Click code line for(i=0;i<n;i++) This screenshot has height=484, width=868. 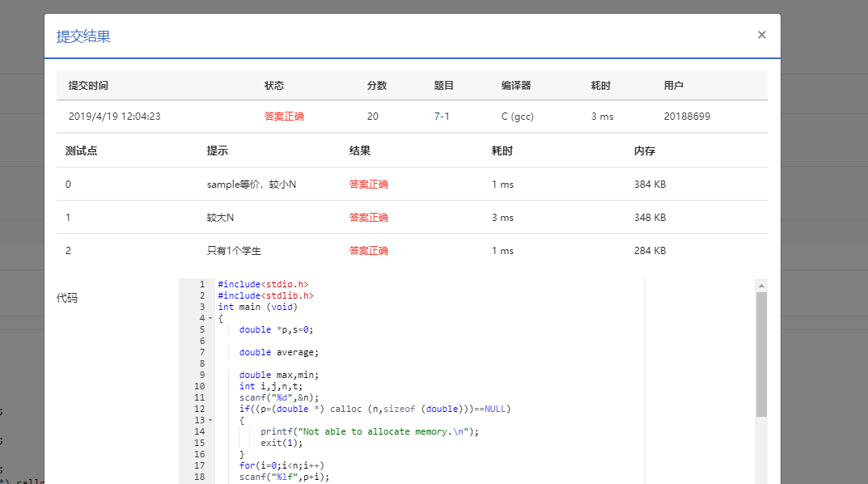click(x=282, y=465)
